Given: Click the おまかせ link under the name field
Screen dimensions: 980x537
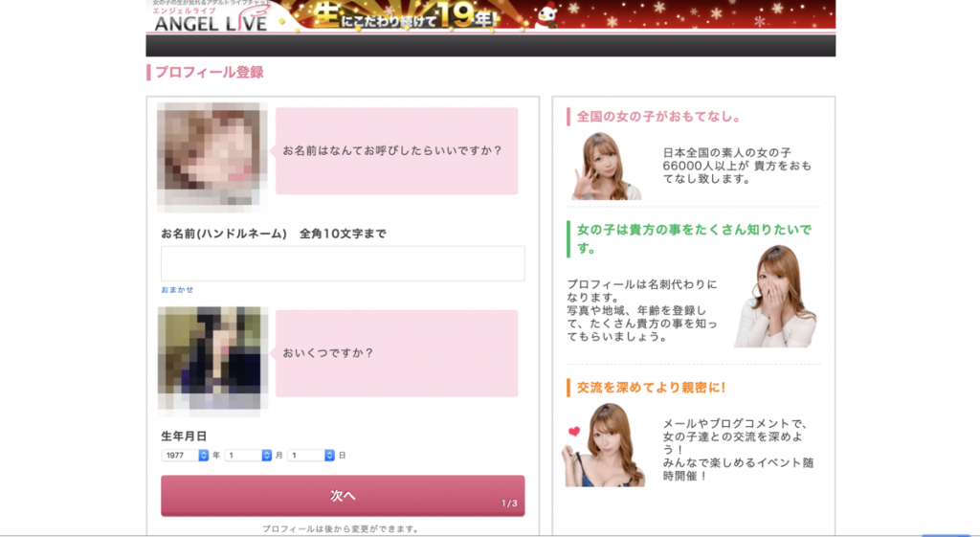Looking at the screenshot, I should [x=177, y=289].
